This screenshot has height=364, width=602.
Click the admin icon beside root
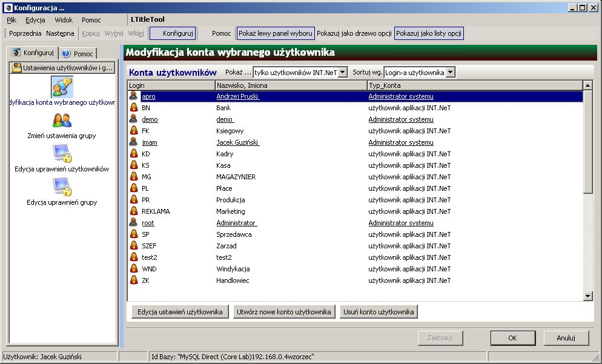(x=134, y=223)
